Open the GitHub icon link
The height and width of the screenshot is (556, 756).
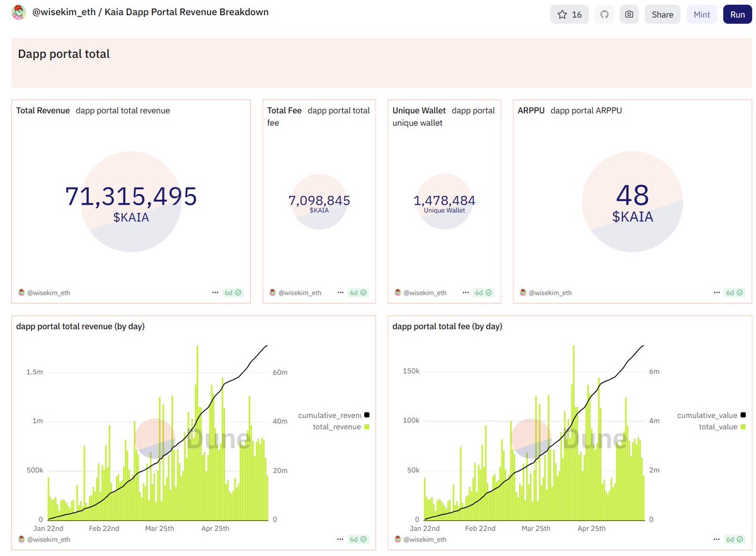click(x=605, y=14)
